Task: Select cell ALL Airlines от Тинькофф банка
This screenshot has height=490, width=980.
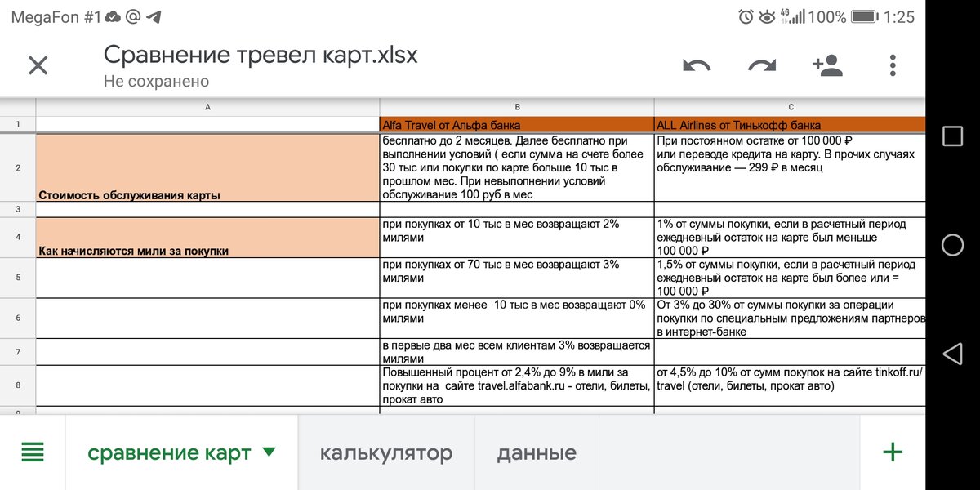Action: (x=791, y=125)
